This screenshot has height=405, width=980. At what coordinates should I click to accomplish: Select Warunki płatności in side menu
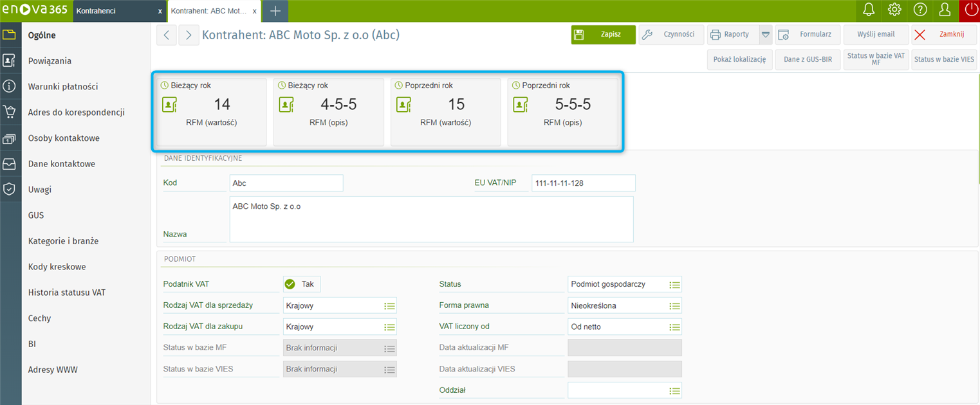63,87
